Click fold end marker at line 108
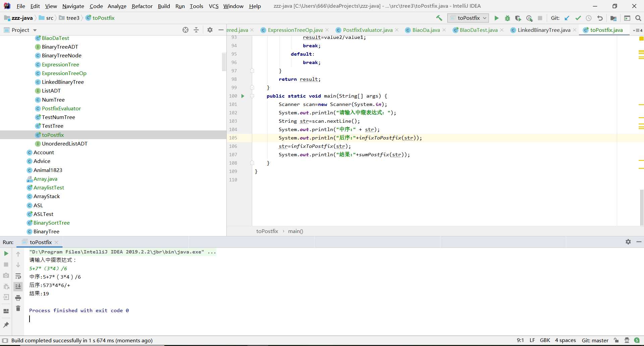Screen dimensions: 644x346 click(252, 163)
